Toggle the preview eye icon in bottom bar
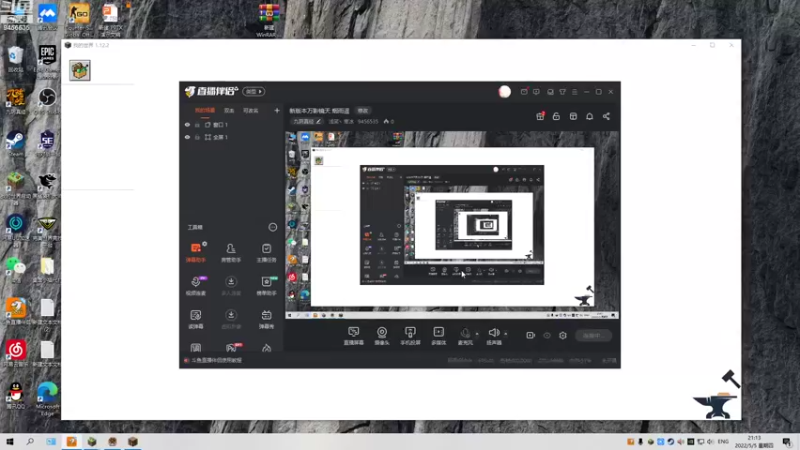The image size is (800, 450). (547, 335)
